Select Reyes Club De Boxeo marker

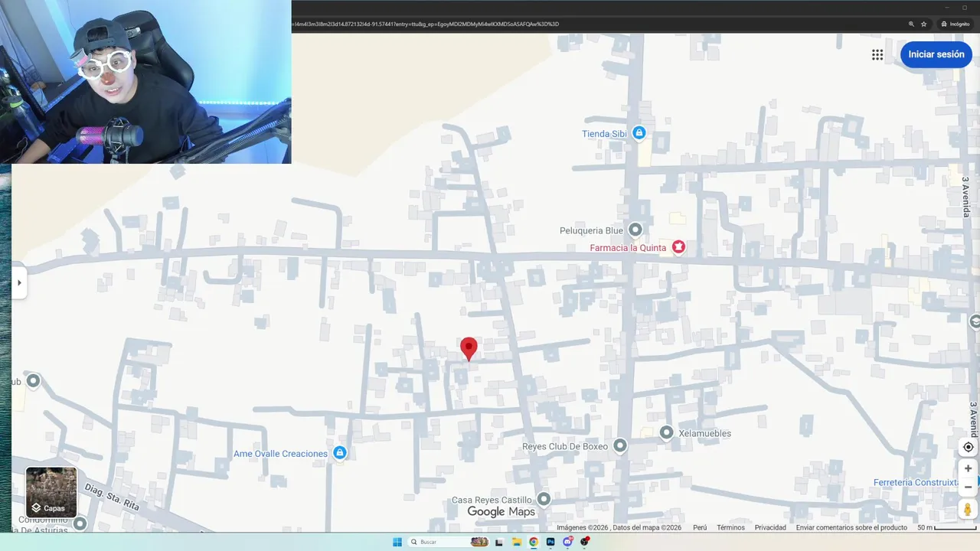coord(620,445)
